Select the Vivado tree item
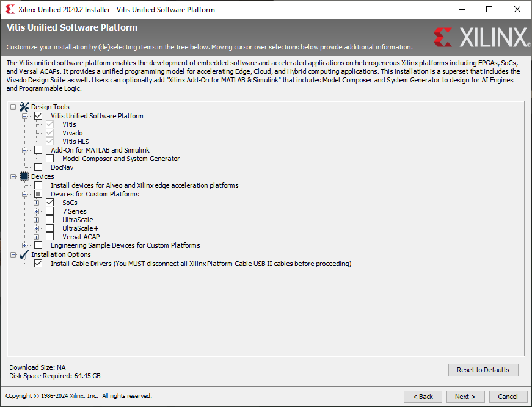 click(72, 133)
